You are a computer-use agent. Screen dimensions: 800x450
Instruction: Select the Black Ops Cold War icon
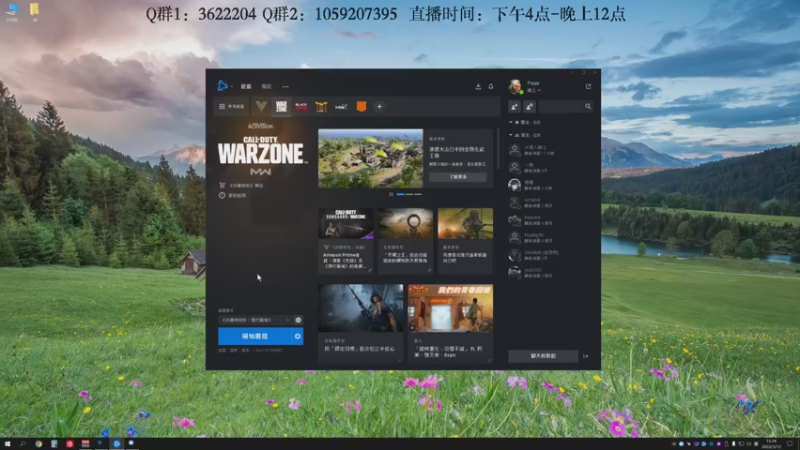(302, 107)
